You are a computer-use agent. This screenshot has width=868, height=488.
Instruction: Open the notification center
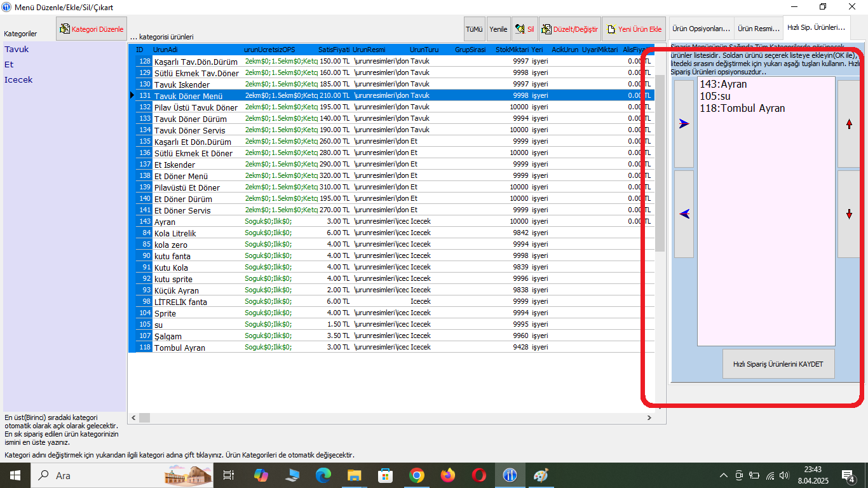pos(849,475)
